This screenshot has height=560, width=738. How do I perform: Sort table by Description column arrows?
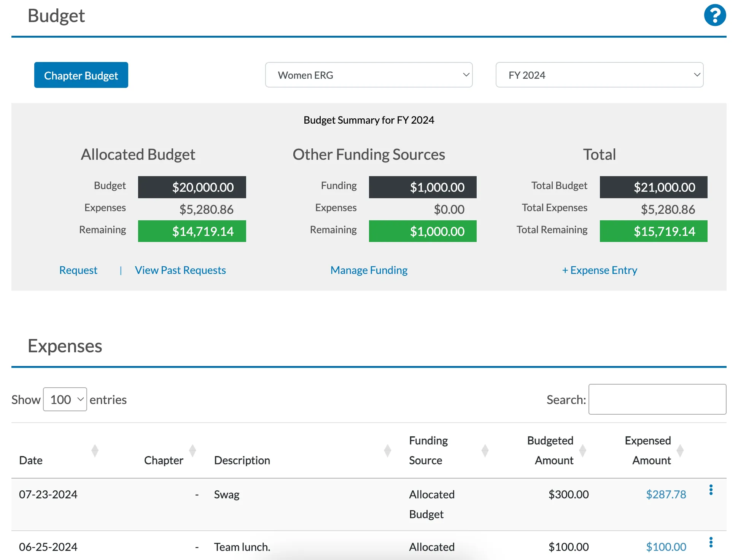tap(387, 450)
